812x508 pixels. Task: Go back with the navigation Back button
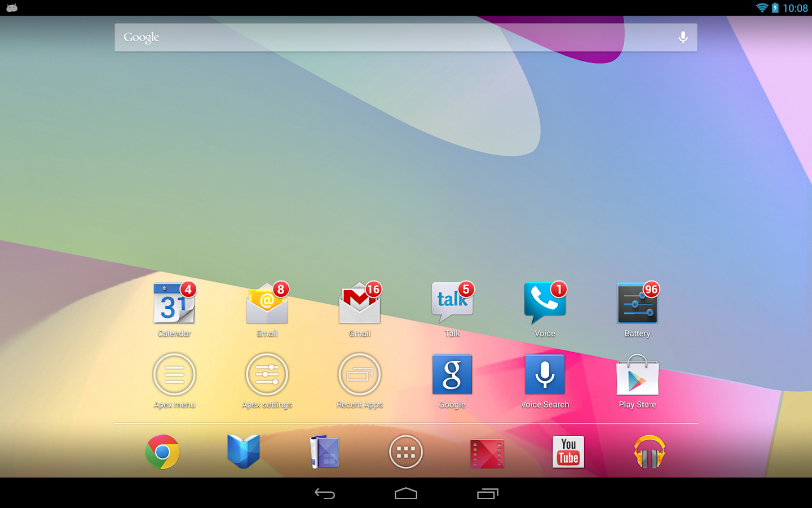[x=325, y=494]
